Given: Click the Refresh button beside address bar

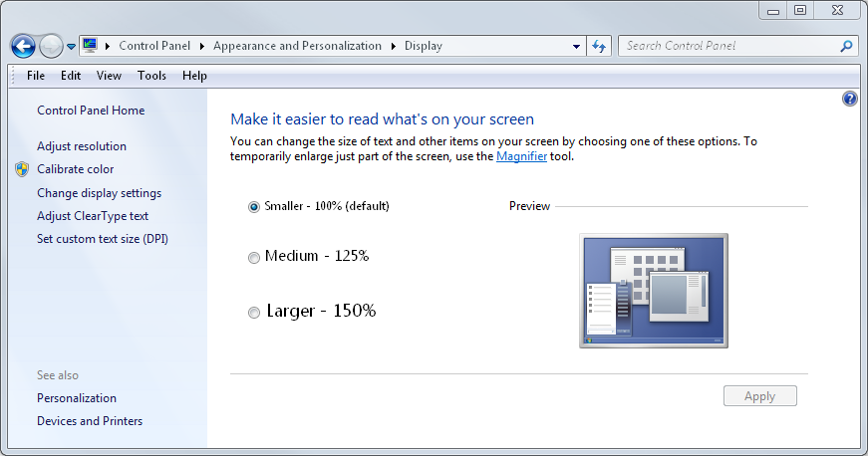Looking at the screenshot, I should pyautogui.click(x=598, y=46).
